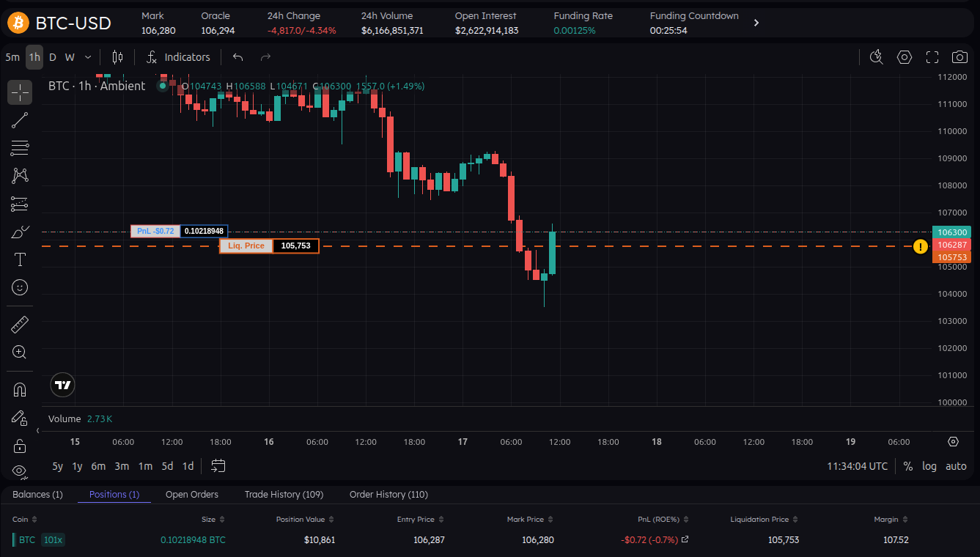Open chart settings via hexagon gear icon
Screen dimensions: 980x557
point(904,56)
